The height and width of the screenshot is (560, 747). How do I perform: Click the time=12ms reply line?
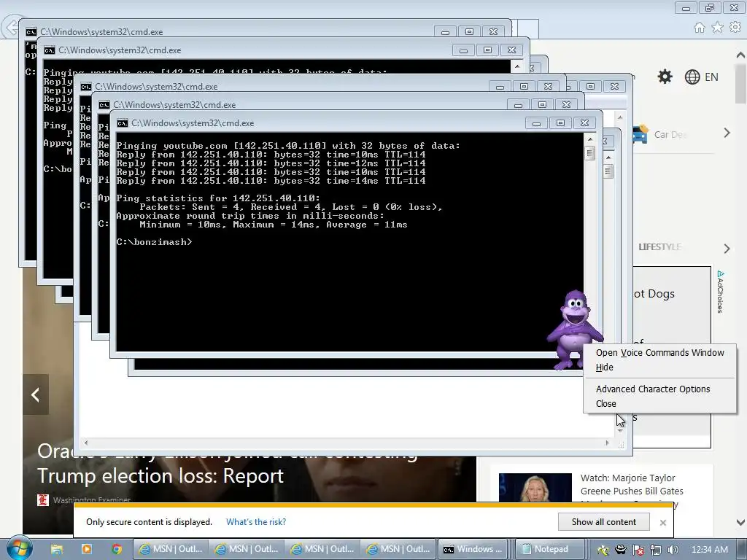[x=271, y=163]
